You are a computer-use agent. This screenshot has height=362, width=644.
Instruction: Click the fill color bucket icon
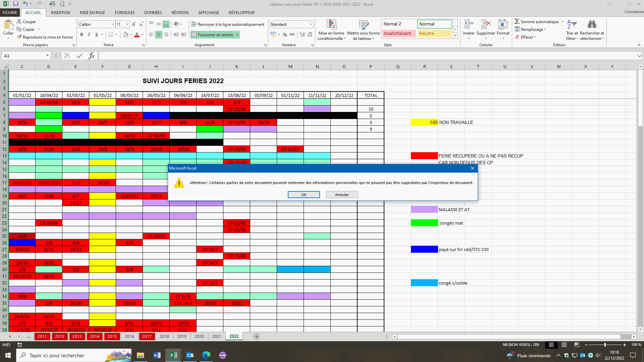125,35
